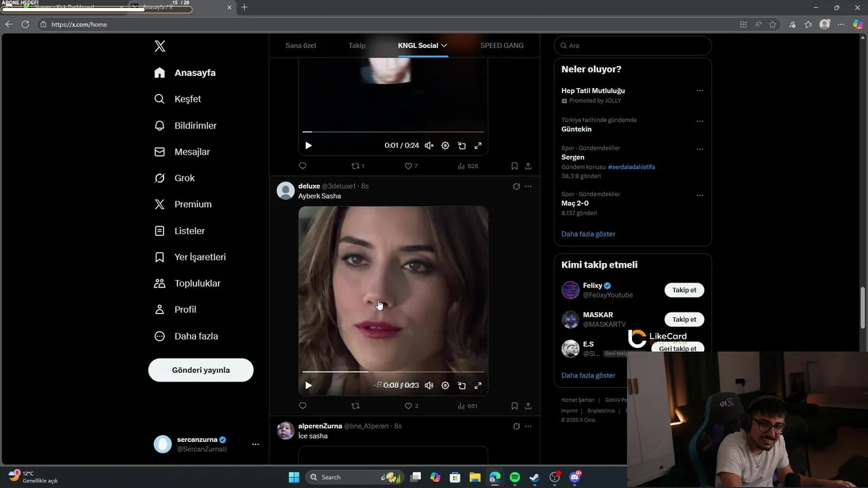This screenshot has width=868, height=488.
Task: Reply to the top post with 7 likes
Action: pos(302,166)
